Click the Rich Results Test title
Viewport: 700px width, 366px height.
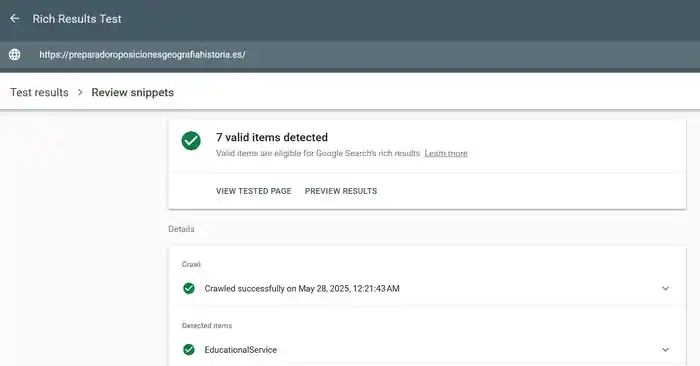pos(77,19)
